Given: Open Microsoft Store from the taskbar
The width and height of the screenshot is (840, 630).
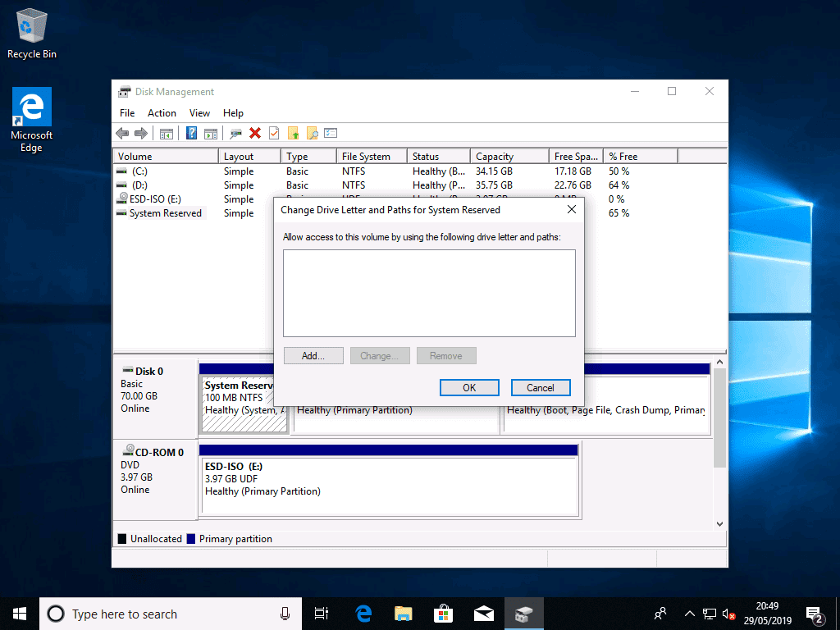Looking at the screenshot, I should coord(444,614).
